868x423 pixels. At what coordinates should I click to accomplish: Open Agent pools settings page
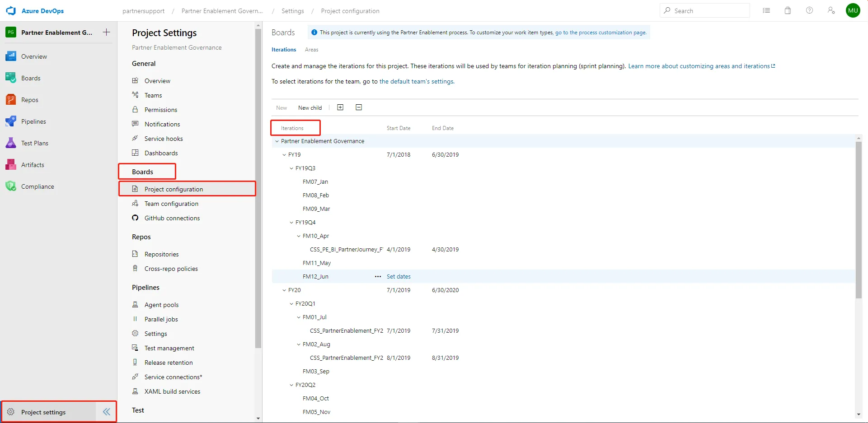[161, 305]
